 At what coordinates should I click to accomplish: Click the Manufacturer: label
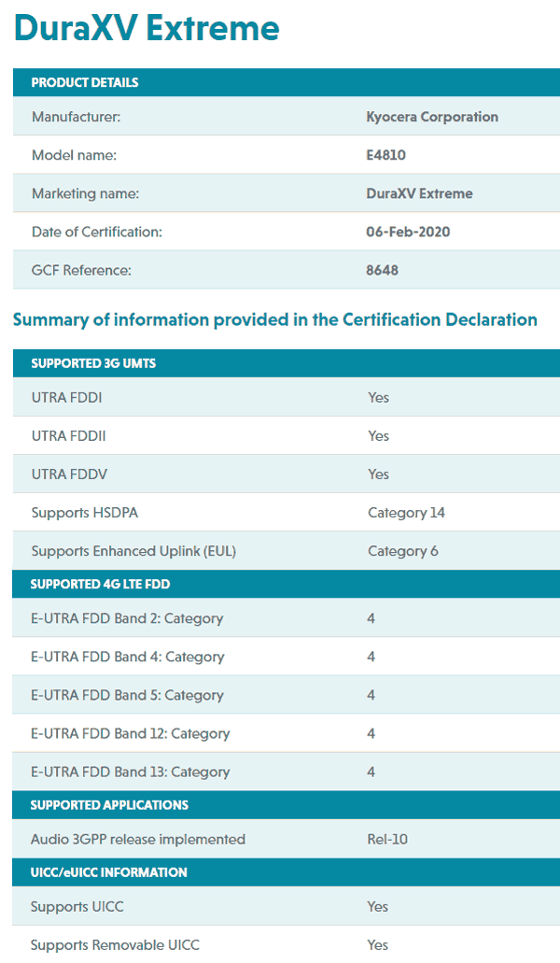[76, 117]
